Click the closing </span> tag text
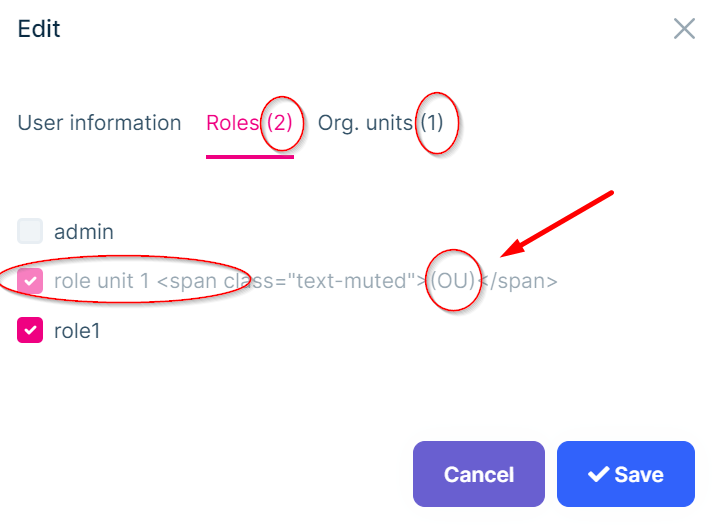This screenshot has height=530, width=714. (x=518, y=281)
